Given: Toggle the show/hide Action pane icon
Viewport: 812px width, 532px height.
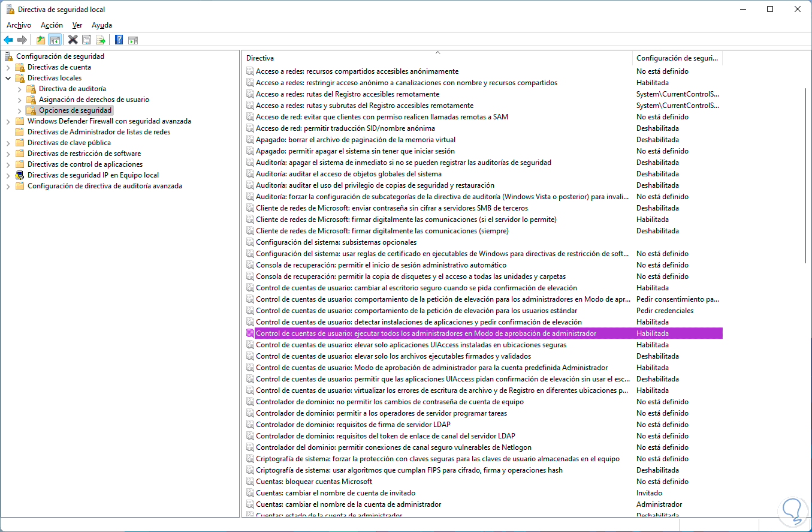Looking at the screenshot, I should click(x=133, y=40).
